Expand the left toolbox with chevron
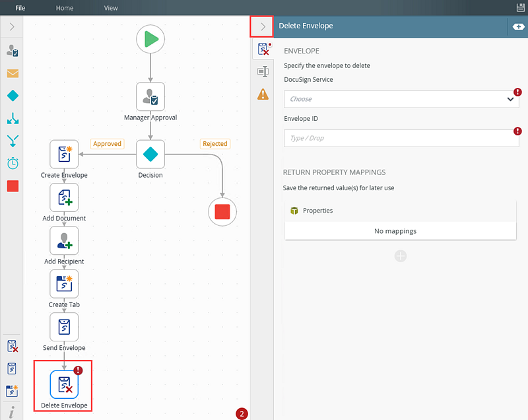 pyautogui.click(x=12, y=26)
